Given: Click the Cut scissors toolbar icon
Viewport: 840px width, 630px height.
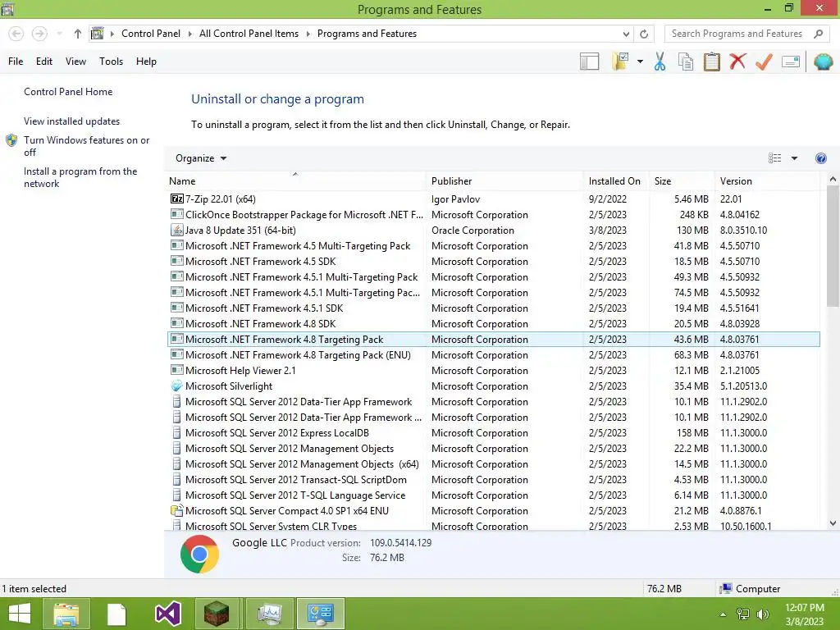Looking at the screenshot, I should coord(660,62).
